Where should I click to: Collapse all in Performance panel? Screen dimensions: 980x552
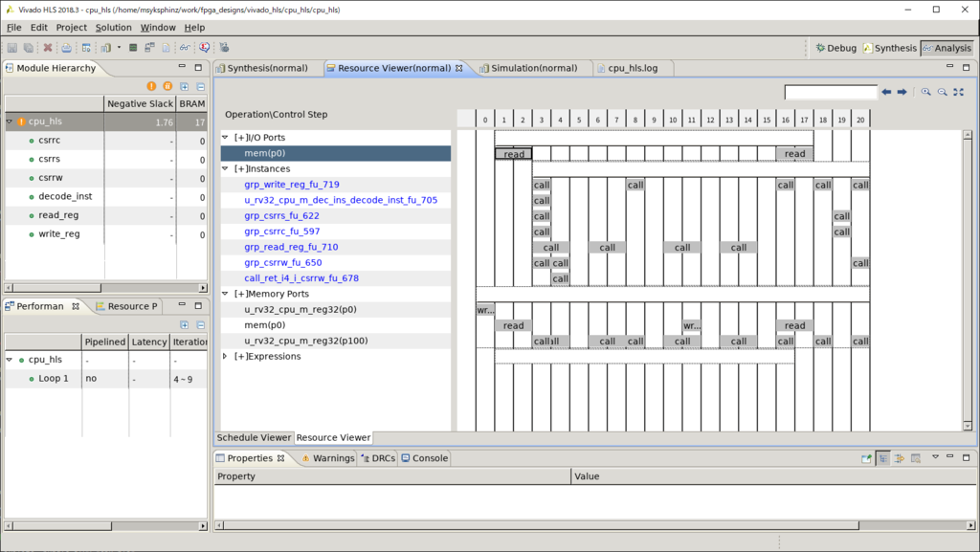201,324
